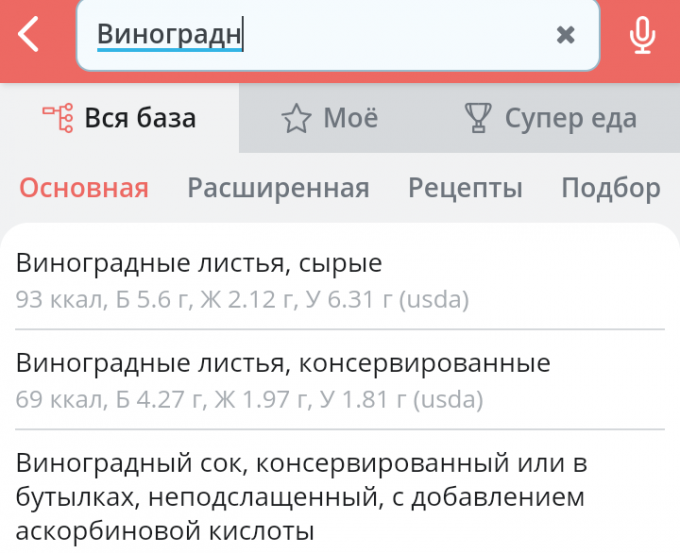Tap the back arrow icon
Viewport: 680px width, 553px height.
point(29,34)
